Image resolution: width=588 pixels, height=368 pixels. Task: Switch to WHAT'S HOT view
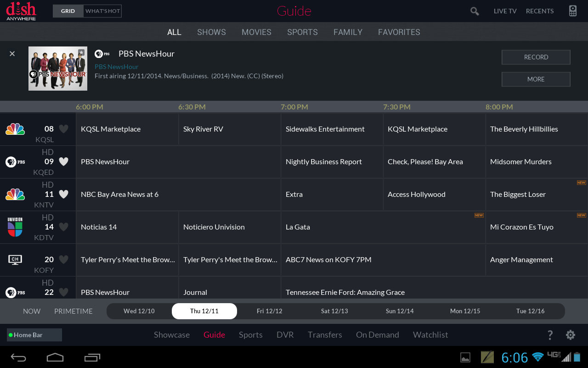pos(102,11)
